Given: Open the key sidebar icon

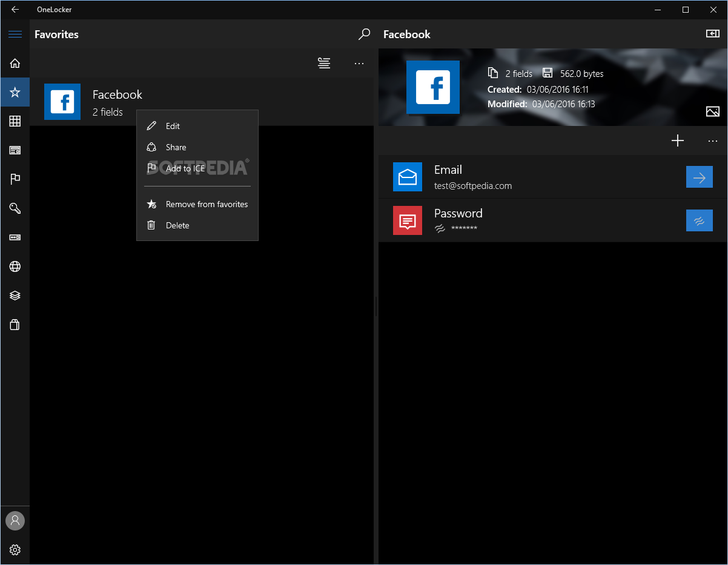Looking at the screenshot, I should [x=15, y=208].
